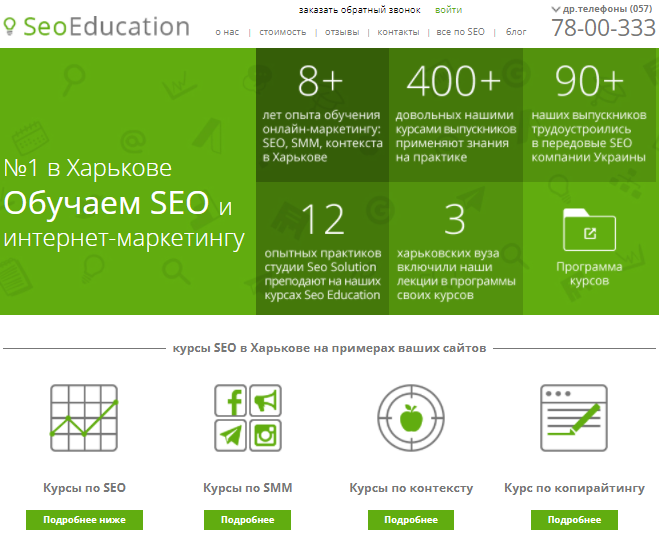Click the 'Обучаем SEO' headline text
Image resolution: width=659 pixels, height=535 pixels.
tap(106, 203)
